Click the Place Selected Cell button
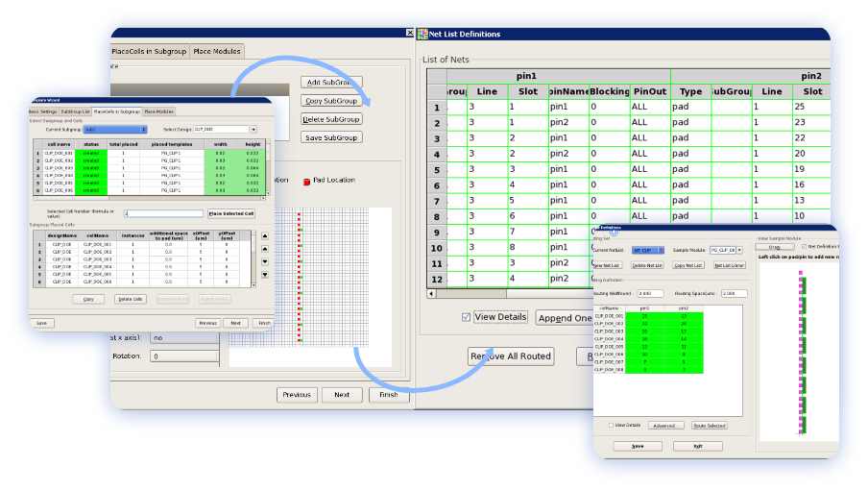The width and height of the screenshot is (868, 491). coord(231,213)
